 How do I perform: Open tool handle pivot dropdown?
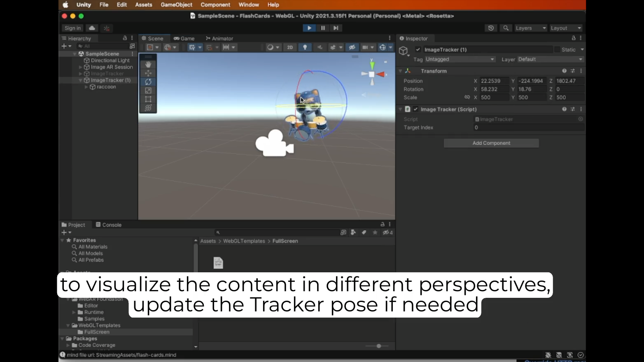[x=153, y=47]
